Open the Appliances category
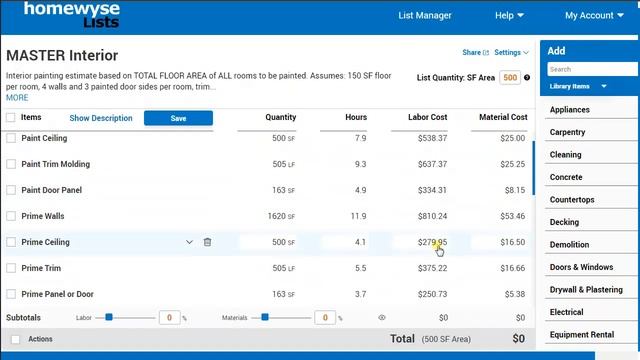This screenshot has width=640, height=360. click(x=569, y=110)
